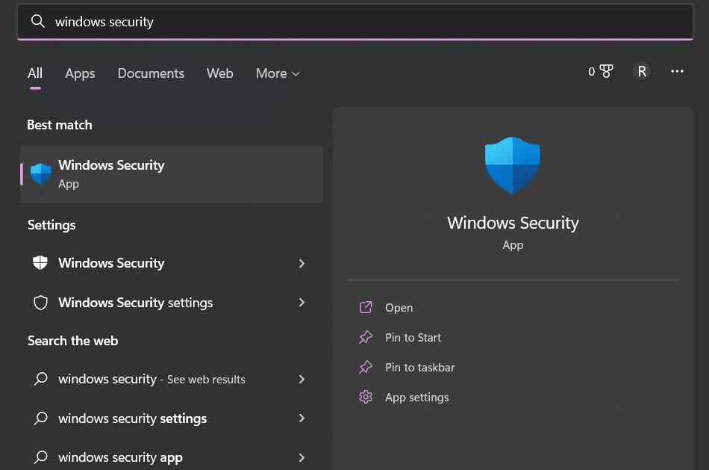Expand 'windows security settings' web suggestion chevron
Screen dimensions: 709x470
[302, 418]
